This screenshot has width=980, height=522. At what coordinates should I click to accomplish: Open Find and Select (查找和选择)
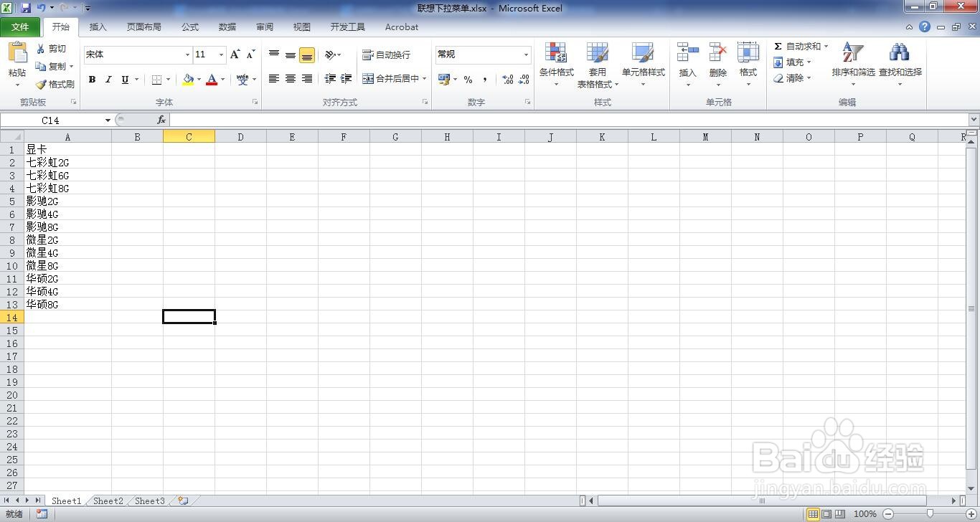tap(900, 63)
